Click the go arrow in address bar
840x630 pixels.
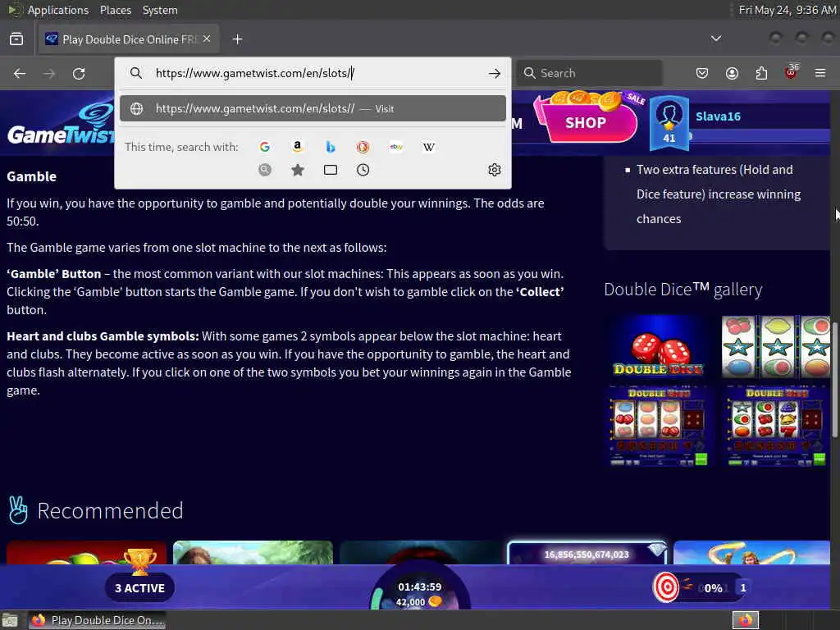[x=495, y=73]
